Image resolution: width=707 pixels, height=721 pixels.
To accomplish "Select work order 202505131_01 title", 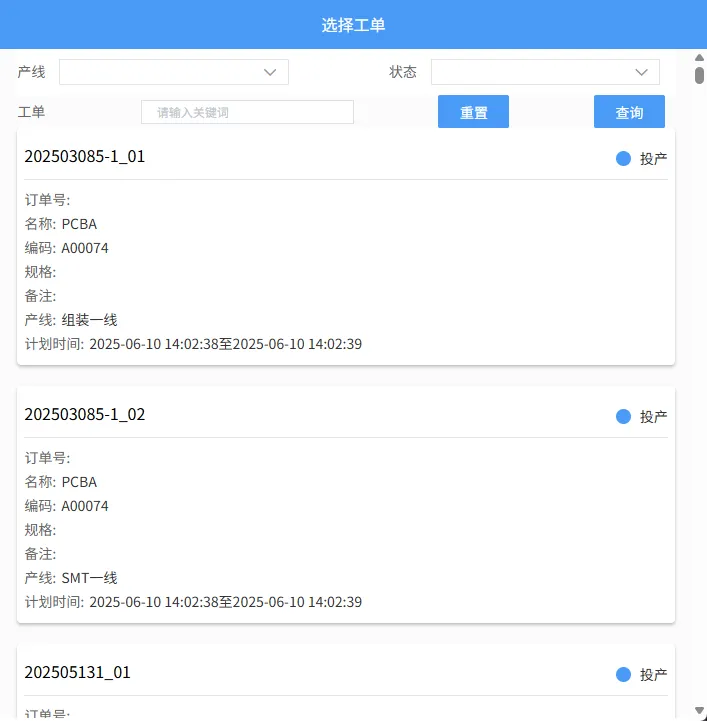I will pyautogui.click(x=77, y=672).
